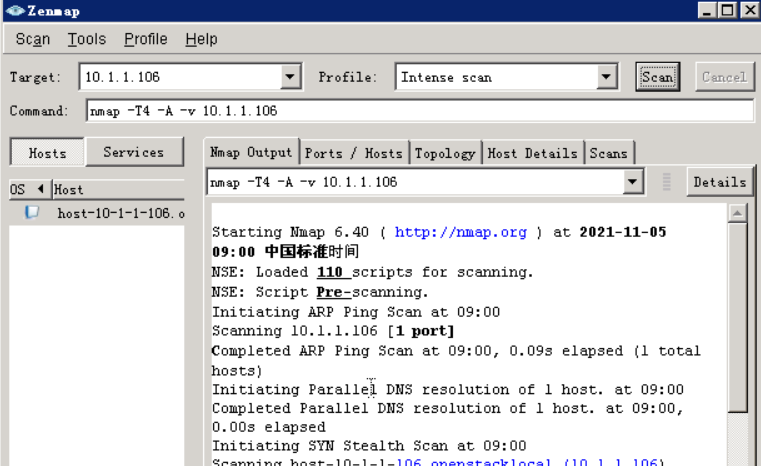The width and height of the screenshot is (761, 466).
Task: Expand the Profile Intense scan dropdown
Action: [x=606, y=77]
